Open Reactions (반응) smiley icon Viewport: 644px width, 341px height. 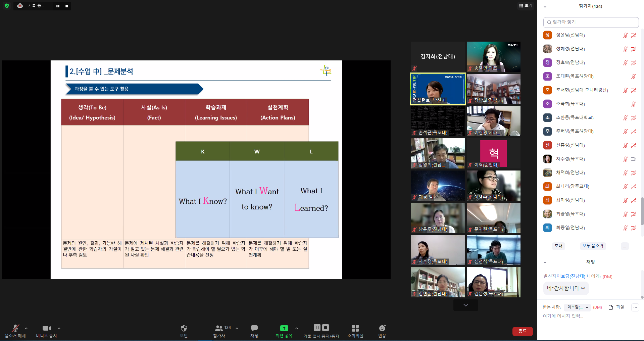(382, 328)
